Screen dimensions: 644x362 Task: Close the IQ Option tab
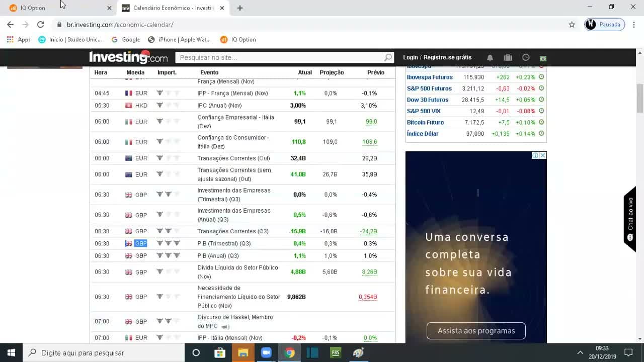click(109, 8)
